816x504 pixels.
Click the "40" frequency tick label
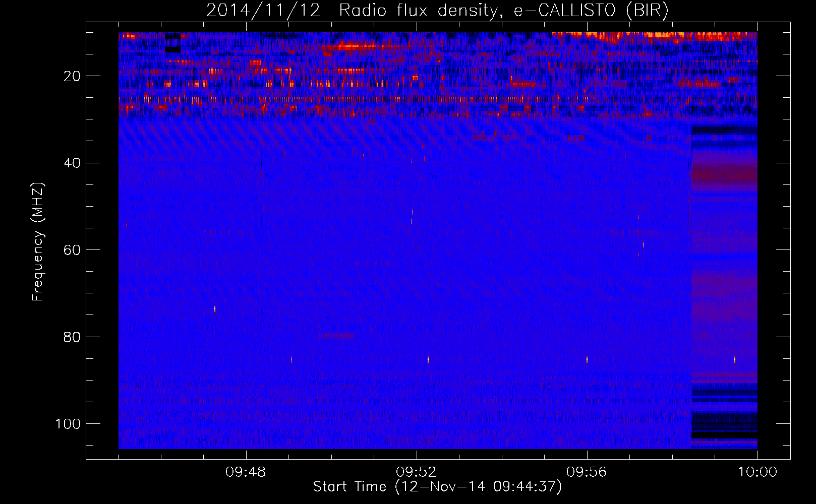point(72,163)
